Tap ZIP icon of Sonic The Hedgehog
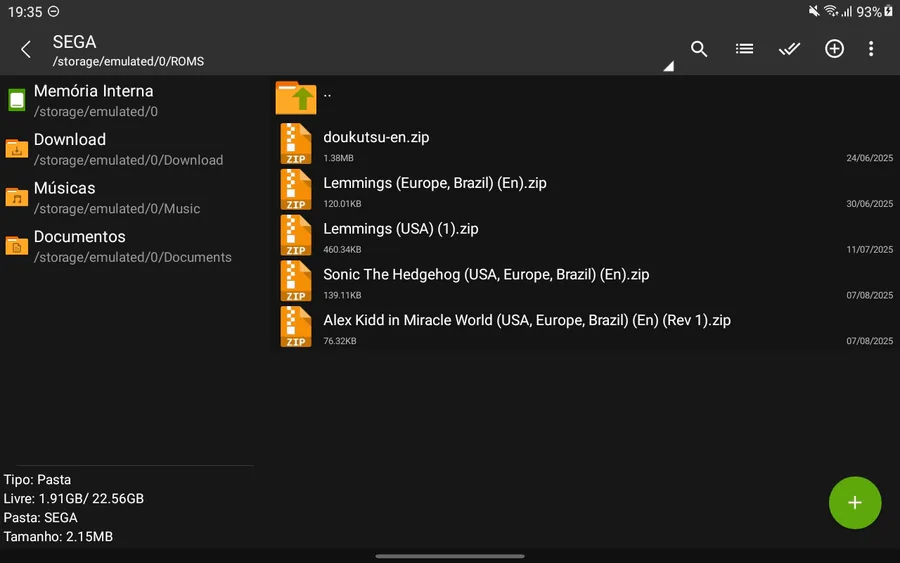900x563 pixels. click(296, 281)
